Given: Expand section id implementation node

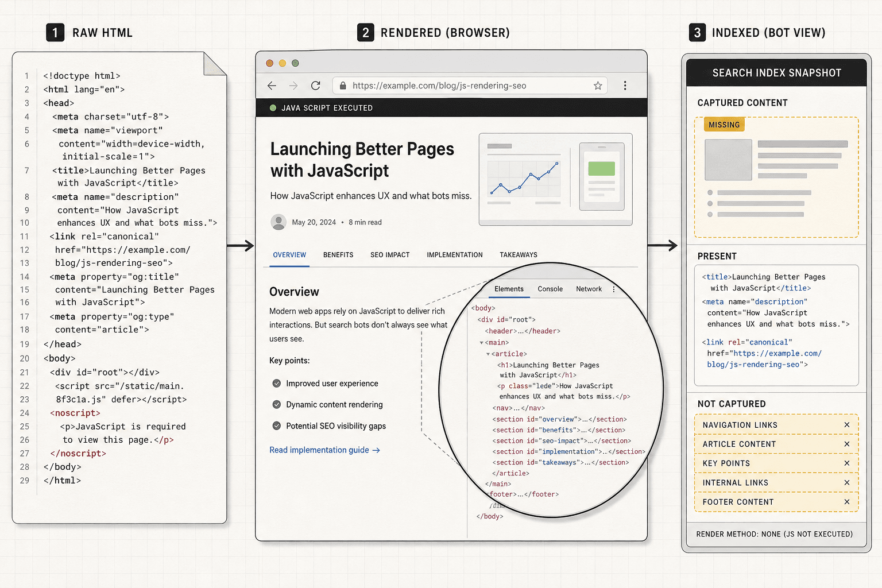Looking at the screenshot, I should point(568,452).
